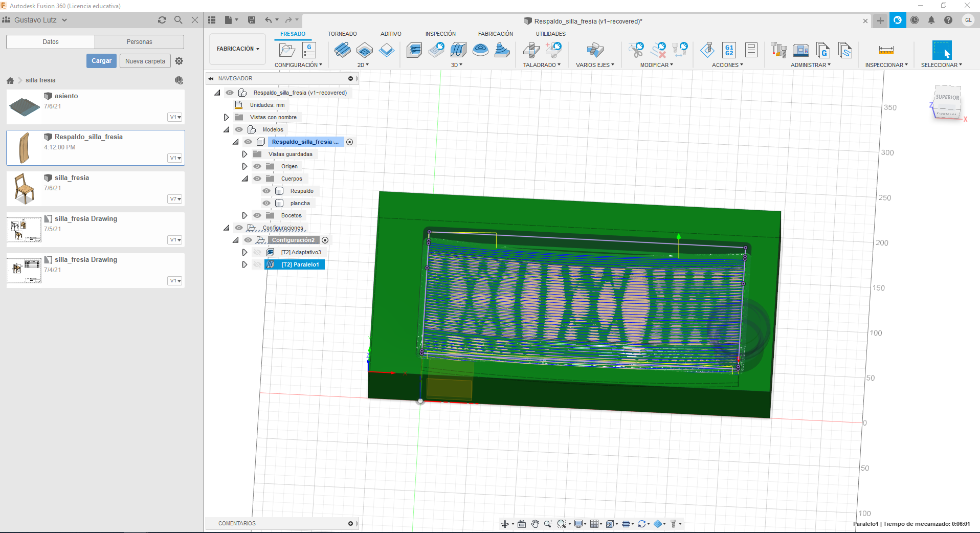This screenshot has height=533, width=980.
Task: Click the Post Process G1G2 icon
Action: 729,50
